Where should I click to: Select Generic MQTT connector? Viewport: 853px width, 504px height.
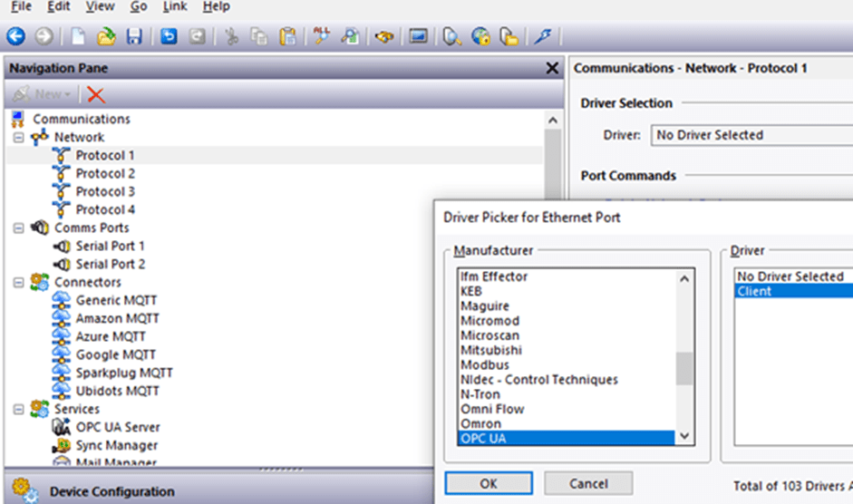tap(116, 300)
